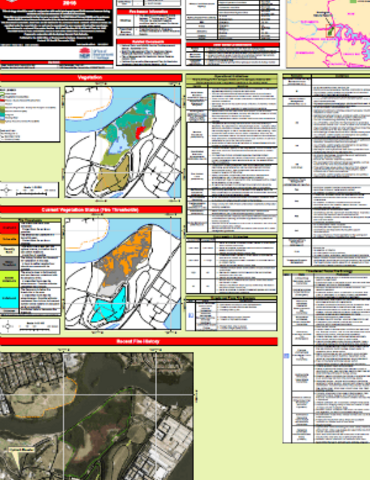This screenshot has height=480, width=370.
Task: Click the compass rose beside Vegetation map
Action: [7, 191]
